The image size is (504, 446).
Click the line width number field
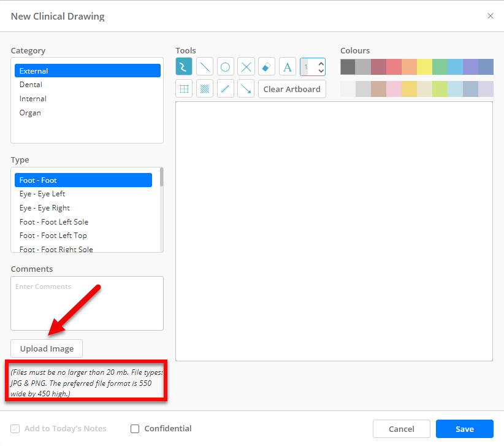pyautogui.click(x=308, y=67)
